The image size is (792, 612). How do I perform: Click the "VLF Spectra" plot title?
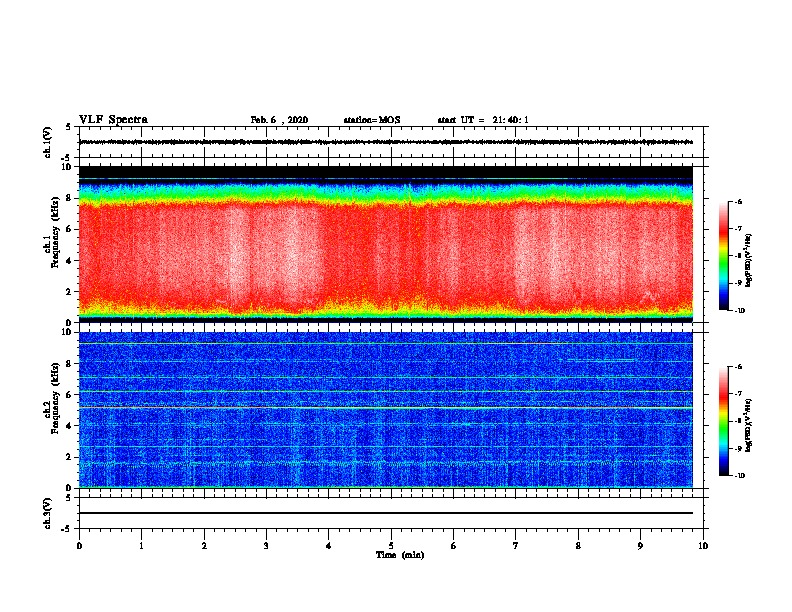(x=113, y=120)
